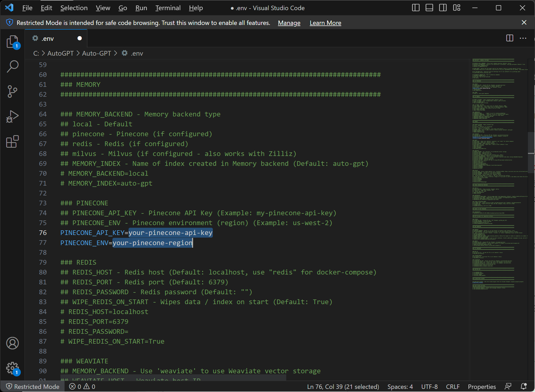Click the PINECONE_API_KEY variable on line 76
535x392 pixels.
click(x=92, y=233)
